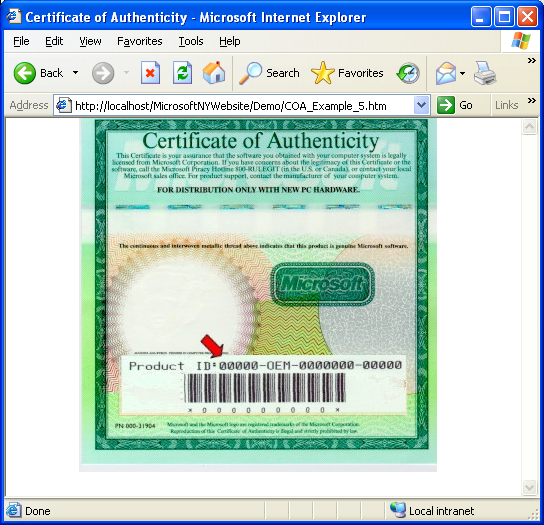
Task: Expand the Links bar chevron
Action: tap(532, 101)
